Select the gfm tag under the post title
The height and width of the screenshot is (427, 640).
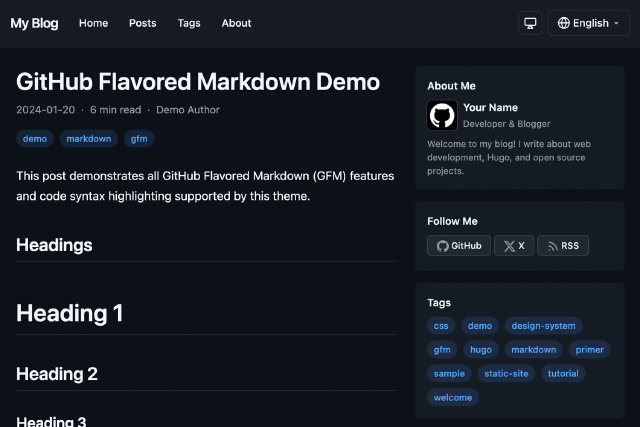click(139, 139)
